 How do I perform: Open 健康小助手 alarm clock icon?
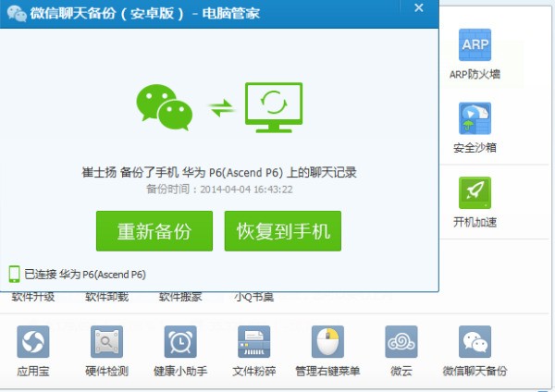[180, 342]
